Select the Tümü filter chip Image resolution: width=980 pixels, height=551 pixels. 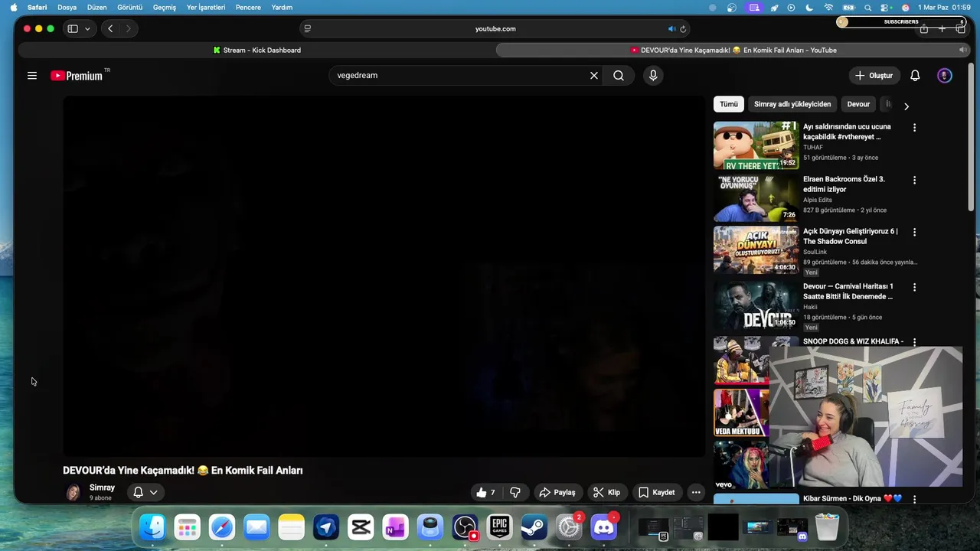729,104
